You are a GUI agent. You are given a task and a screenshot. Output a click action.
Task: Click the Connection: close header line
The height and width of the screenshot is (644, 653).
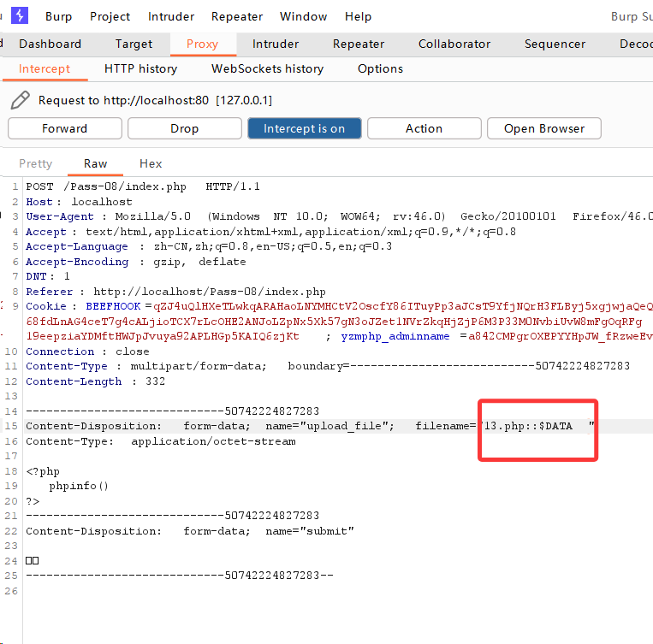coord(87,352)
